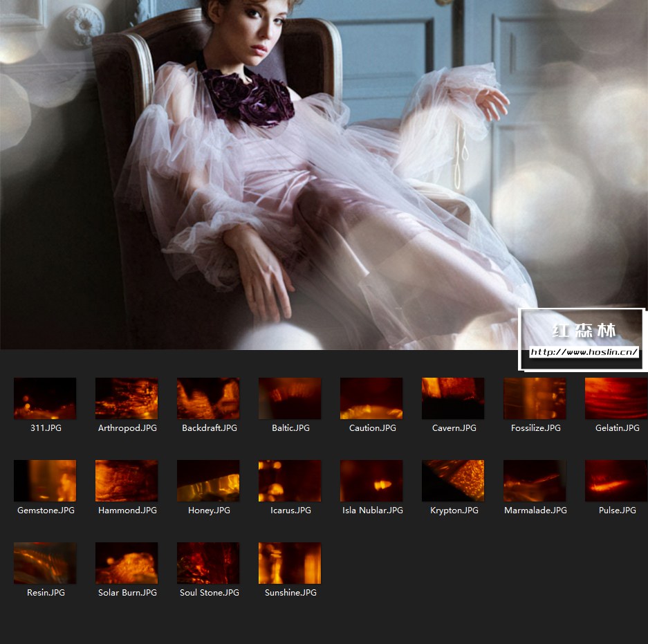Click the Backdraft.JPG thumbnail
This screenshot has height=644, width=648.
(x=208, y=398)
